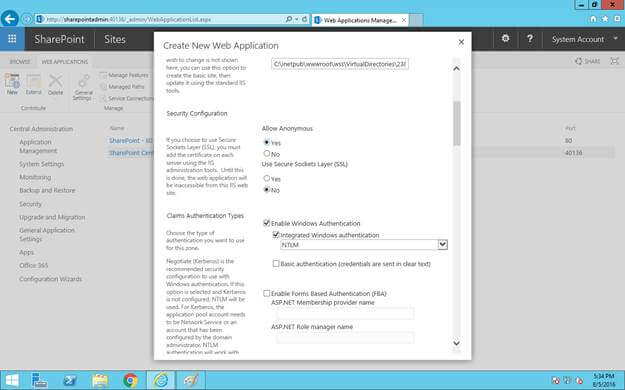
Task: Click Managed Paths in the ribbon
Action: pos(122,87)
